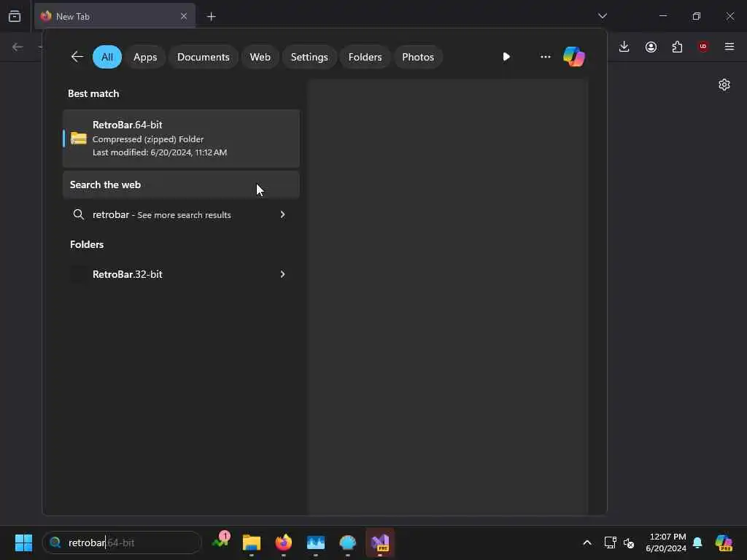Screen dimensions: 747x560
Task: Open Firefox from the taskbar
Action: 284,542
